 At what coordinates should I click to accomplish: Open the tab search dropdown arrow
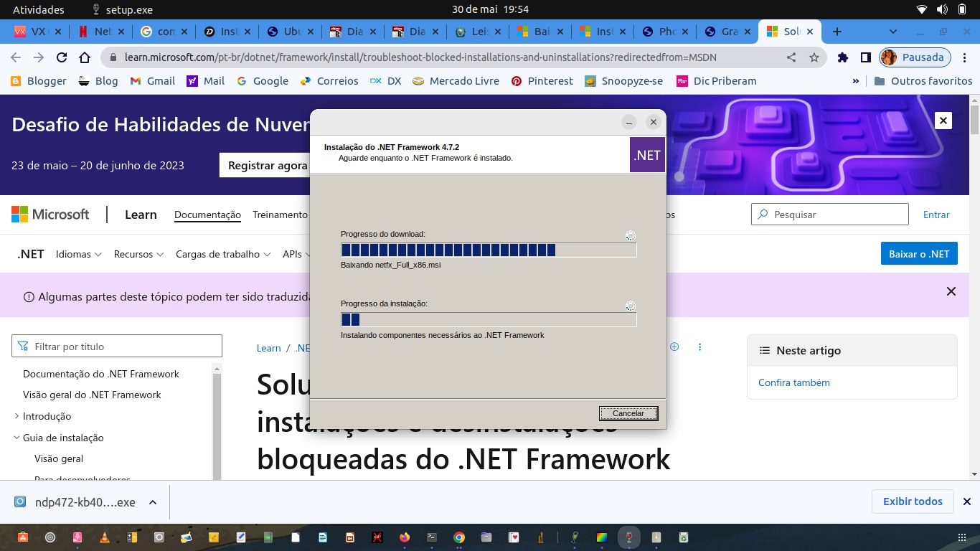coord(893,32)
